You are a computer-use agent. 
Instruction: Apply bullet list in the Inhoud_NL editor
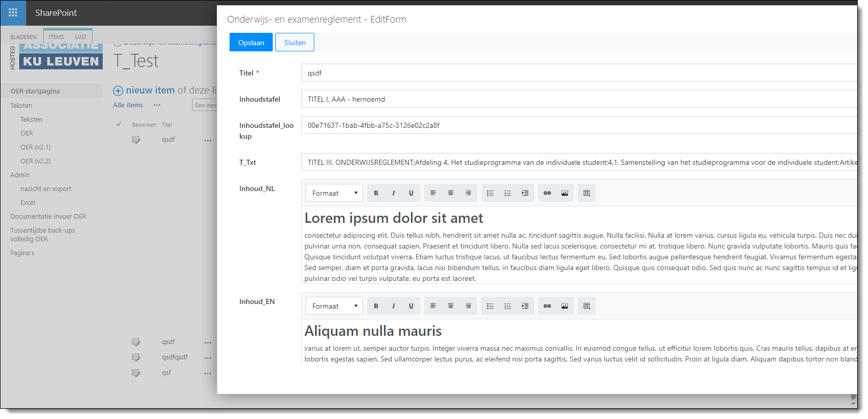coord(490,193)
